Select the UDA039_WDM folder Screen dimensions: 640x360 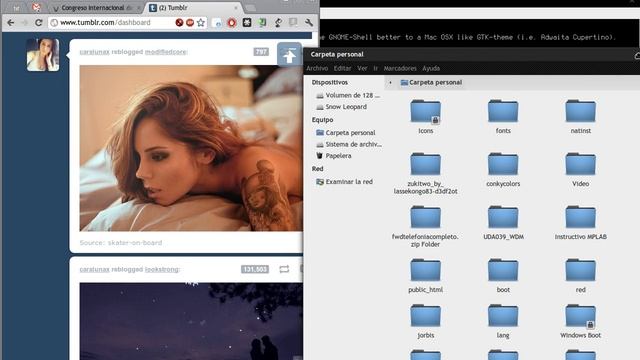click(x=503, y=222)
